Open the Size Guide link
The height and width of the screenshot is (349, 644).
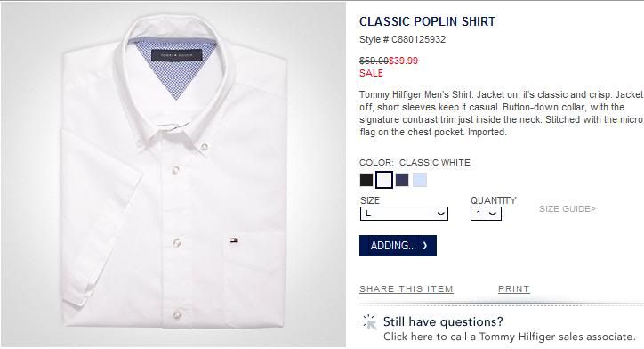click(568, 209)
